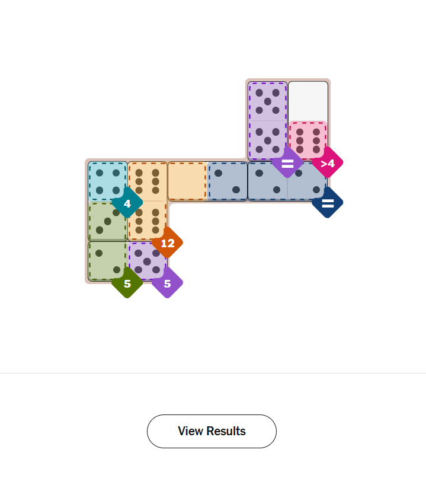Screen dimensions: 426x504
Task: Select the blue cell adjacent to the empty orange cell
Action: click(228, 181)
